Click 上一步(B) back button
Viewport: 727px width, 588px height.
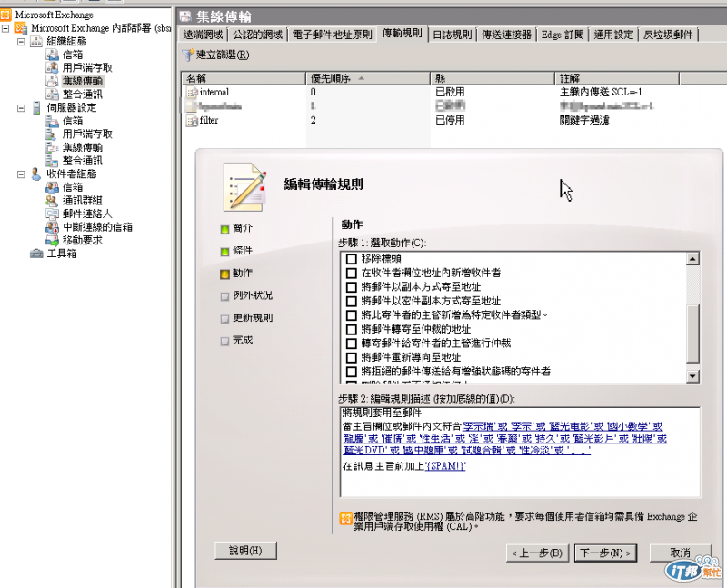coord(537,553)
